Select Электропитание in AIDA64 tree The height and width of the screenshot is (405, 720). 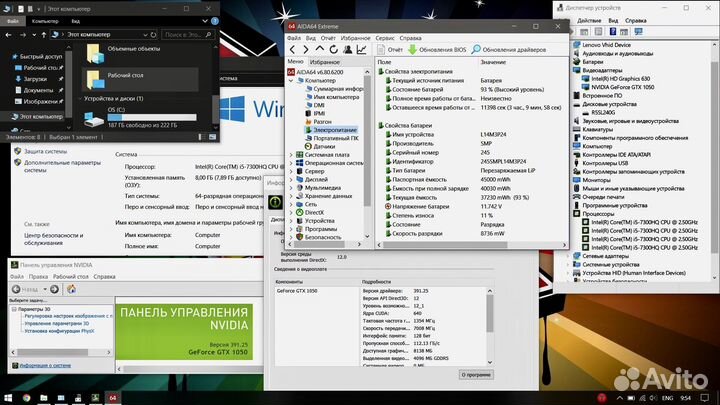[x=333, y=130]
